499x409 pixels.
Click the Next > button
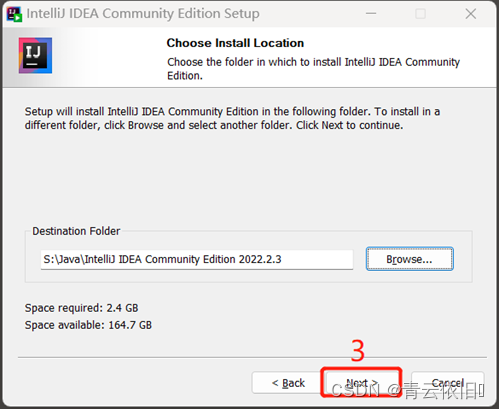[x=362, y=383]
